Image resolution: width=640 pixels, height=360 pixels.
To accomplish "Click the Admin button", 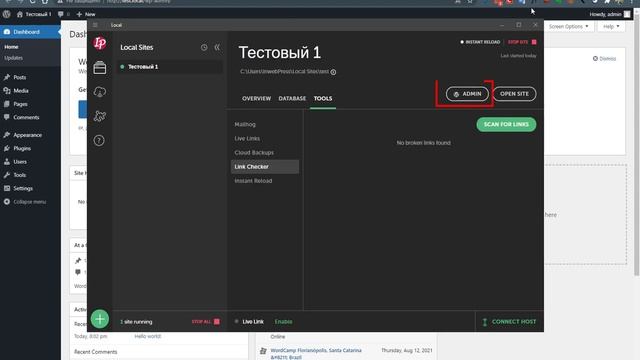I will tap(467, 94).
